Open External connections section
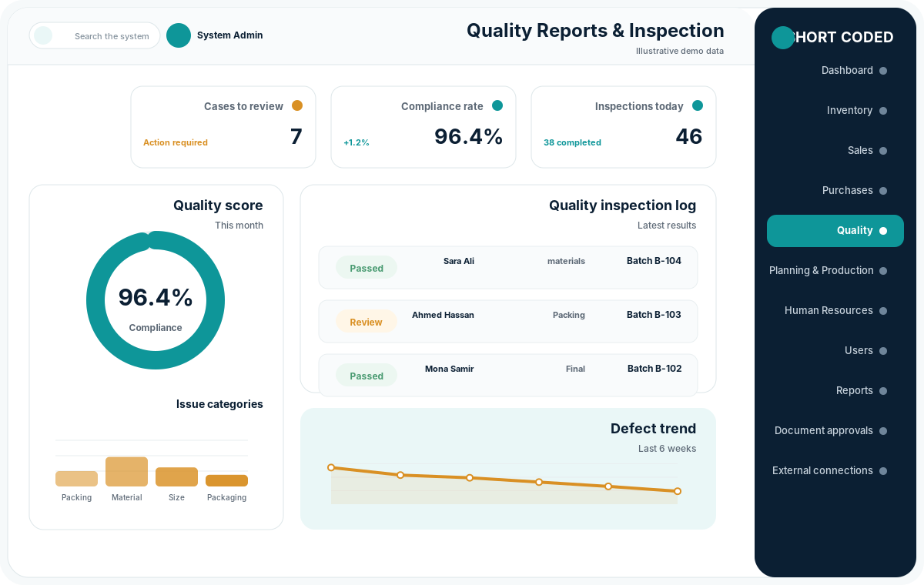The height and width of the screenshot is (585, 924). tap(835, 470)
